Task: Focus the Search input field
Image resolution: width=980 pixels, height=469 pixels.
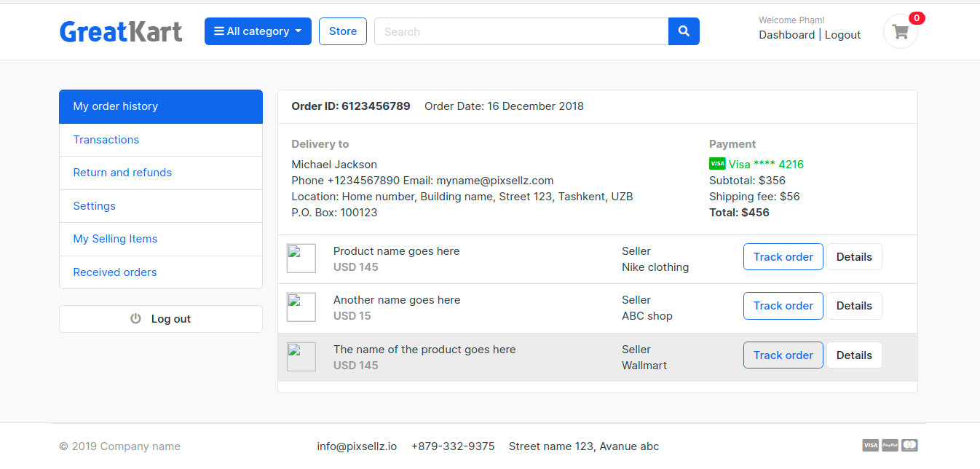Action: click(x=521, y=31)
